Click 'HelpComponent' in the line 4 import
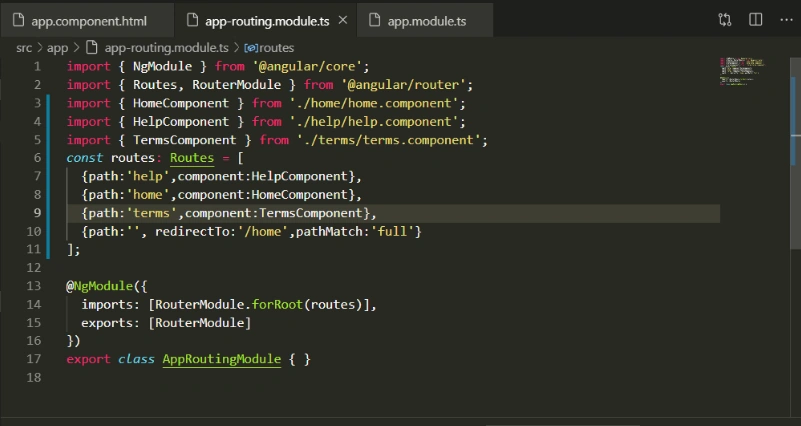This screenshot has width=801, height=426. coord(181,122)
